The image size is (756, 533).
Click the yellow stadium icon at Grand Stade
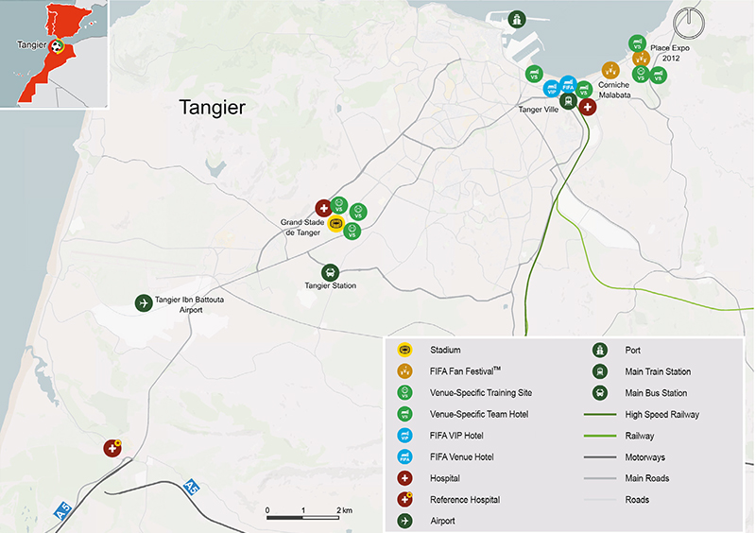click(335, 223)
